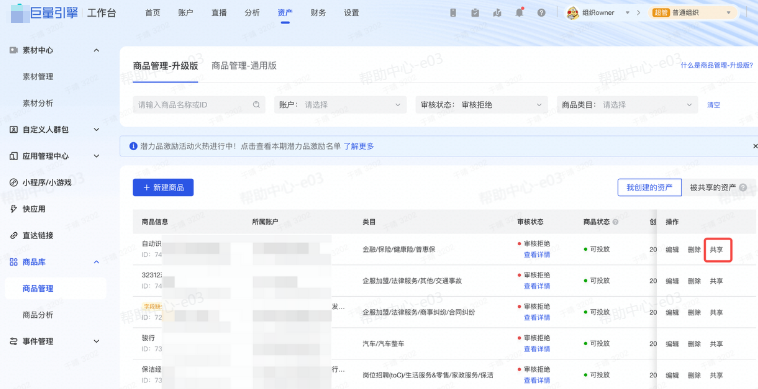This screenshot has height=389, width=758.
Task: Click 清空 to clear filters
Action: (x=714, y=105)
